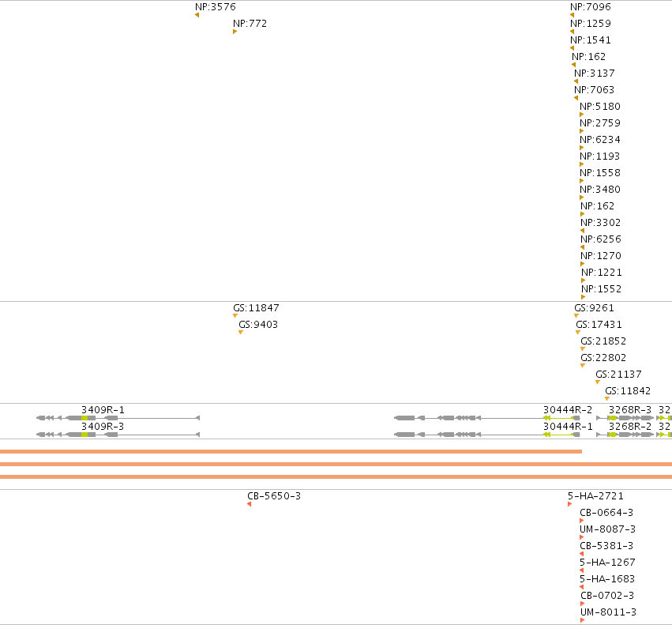
Task: Click the NP:3137 feature label
Action: point(595,73)
